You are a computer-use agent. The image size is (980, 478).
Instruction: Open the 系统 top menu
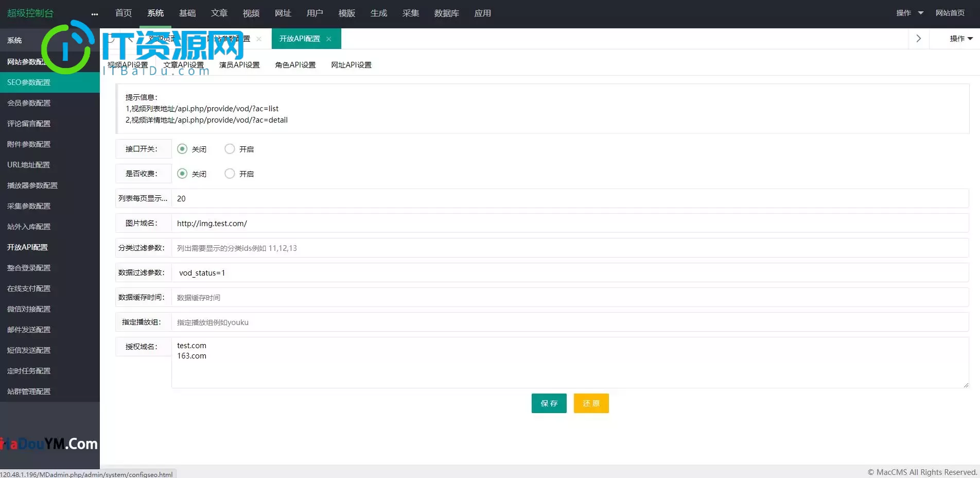[155, 13]
